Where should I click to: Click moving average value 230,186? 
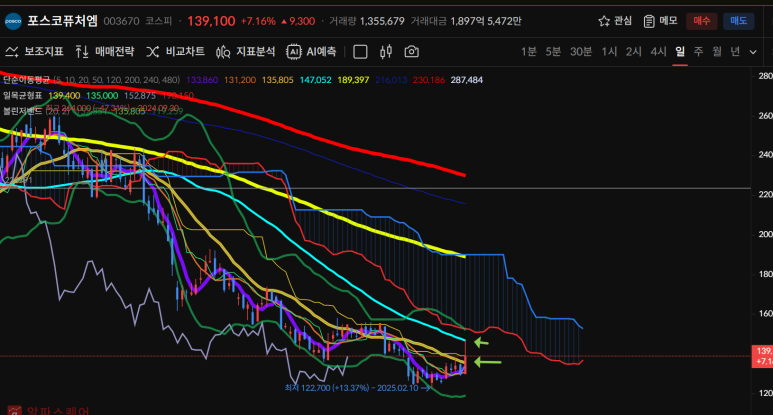pyautogui.click(x=429, y=80)
